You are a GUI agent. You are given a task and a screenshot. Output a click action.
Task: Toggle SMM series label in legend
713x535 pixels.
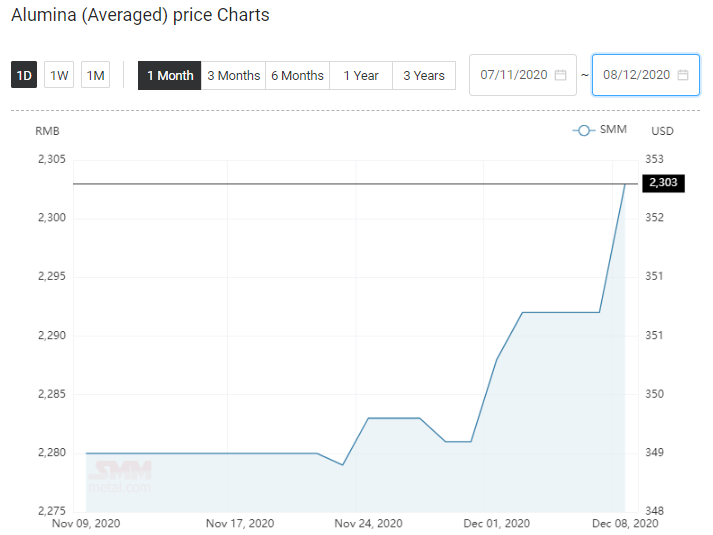(x=613, y=130)
